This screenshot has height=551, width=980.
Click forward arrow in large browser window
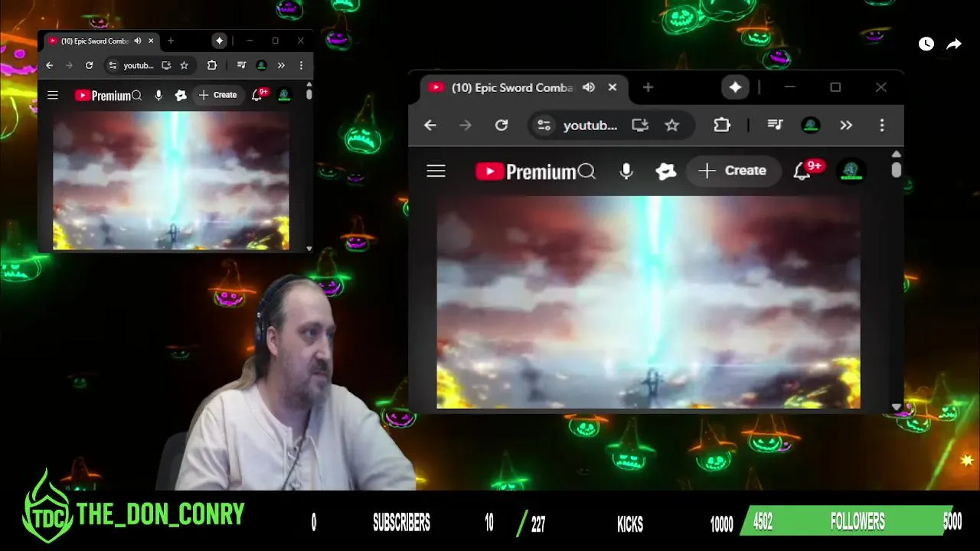tap(465, 125)
